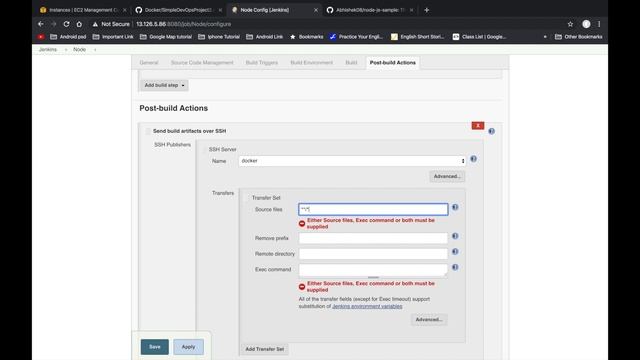
Task: Close the Node Config Jenkins tab
Action: (316, 10)
